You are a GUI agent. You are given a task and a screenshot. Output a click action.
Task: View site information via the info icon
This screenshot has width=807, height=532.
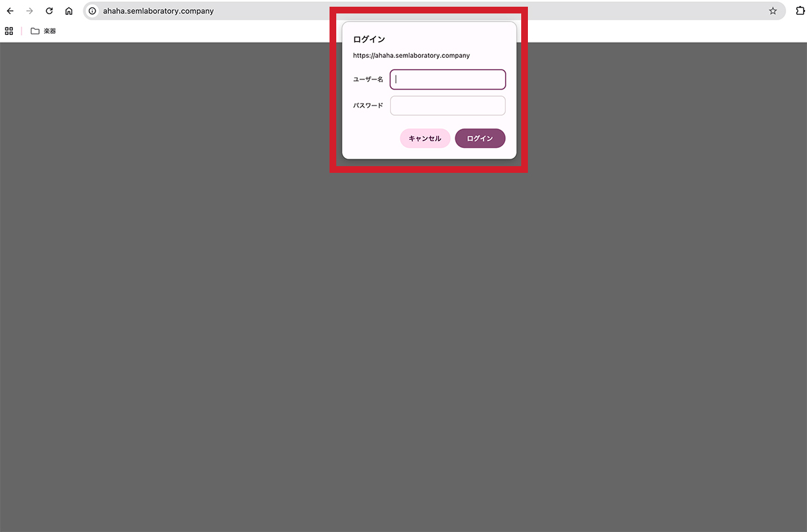click(x=92, y=11)
